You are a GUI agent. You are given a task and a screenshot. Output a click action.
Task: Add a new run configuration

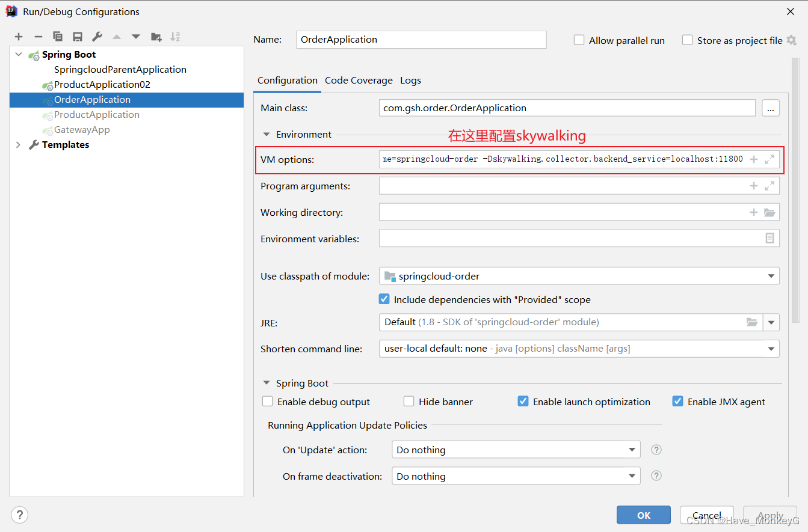pos(19,37)
